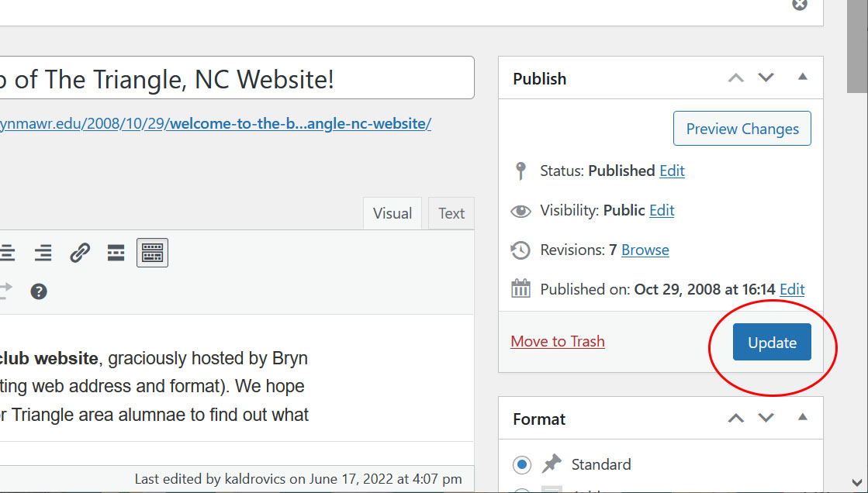
Task: Toggle the editor toolbar kitchen sink icon
Action: pos(152,252)
